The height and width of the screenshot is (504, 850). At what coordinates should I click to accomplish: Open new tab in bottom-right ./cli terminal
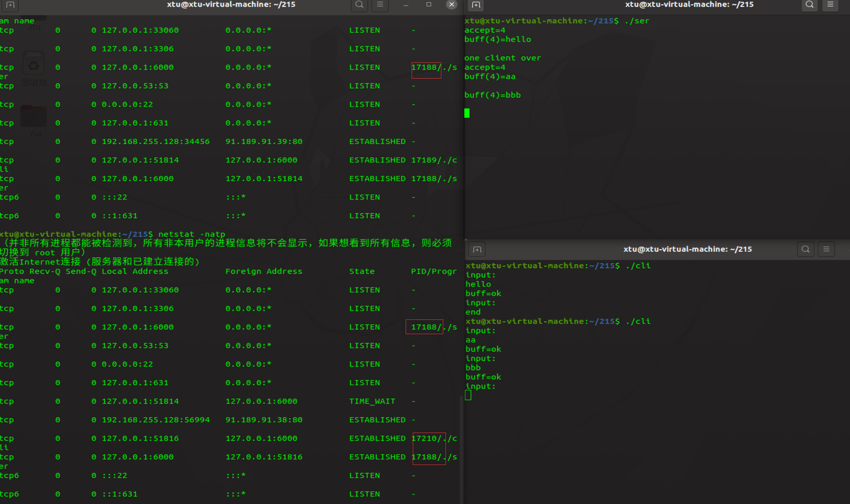[x=477, y=250]
